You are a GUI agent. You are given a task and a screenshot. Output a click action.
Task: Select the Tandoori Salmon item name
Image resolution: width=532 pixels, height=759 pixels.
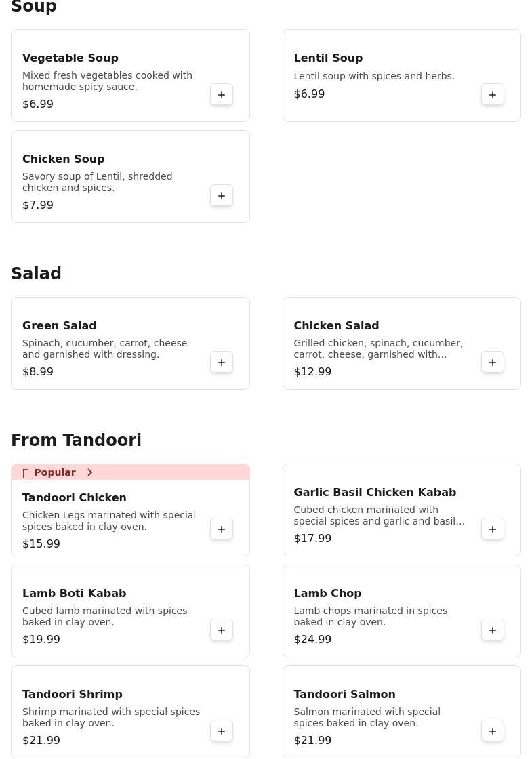[x=344, y=694]
